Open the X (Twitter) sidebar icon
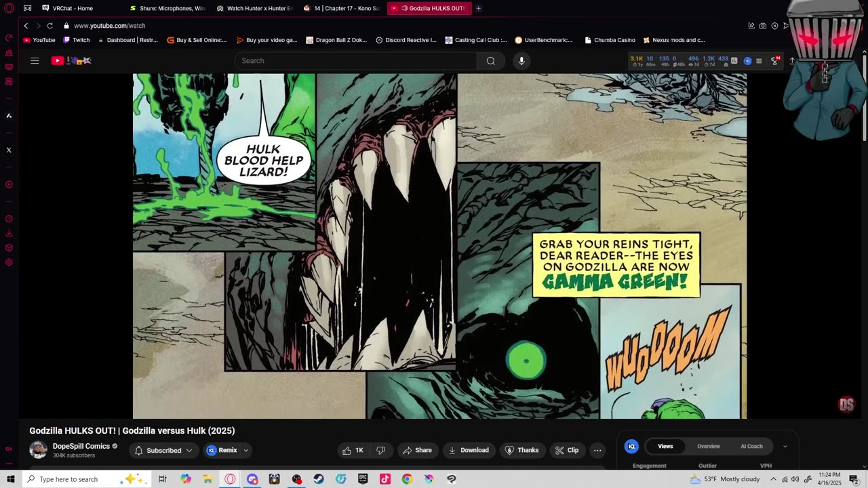The height and width of the screenshot is (488, 868). [9, 150]
